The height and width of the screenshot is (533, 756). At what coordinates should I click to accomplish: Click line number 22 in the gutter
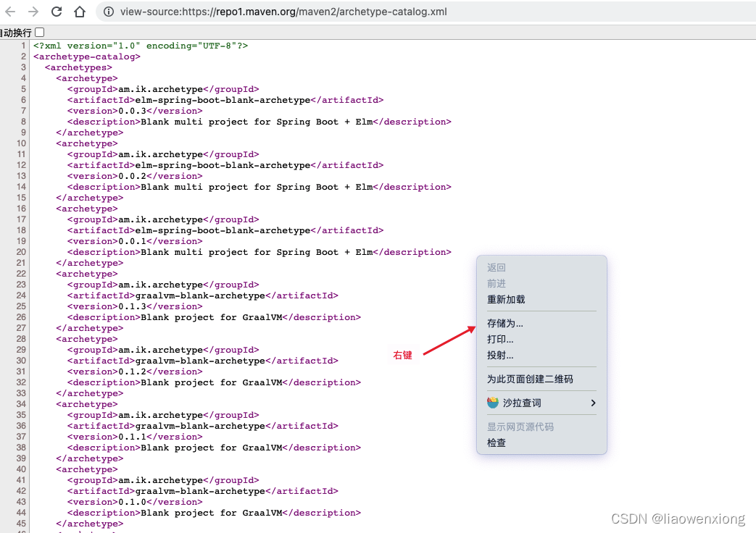(21, 274)
